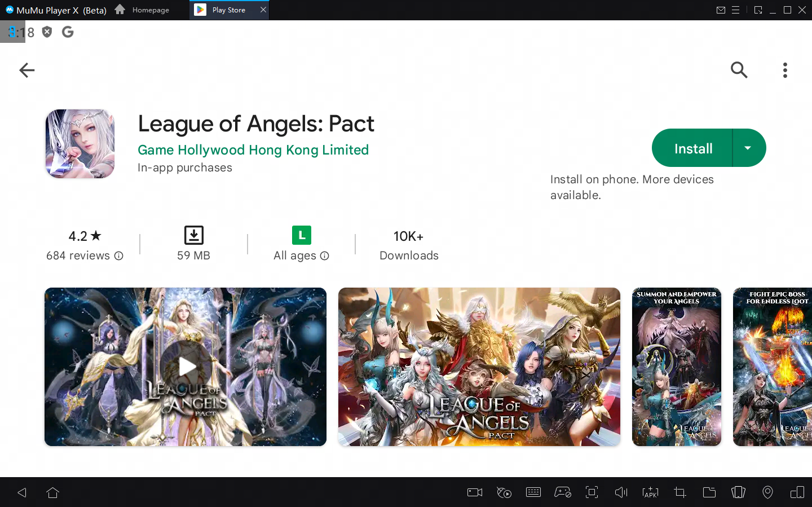The width and height of the screenshot is (812, 507).
Task: Close the Play Store tab
Action: (x=263, y=10)
